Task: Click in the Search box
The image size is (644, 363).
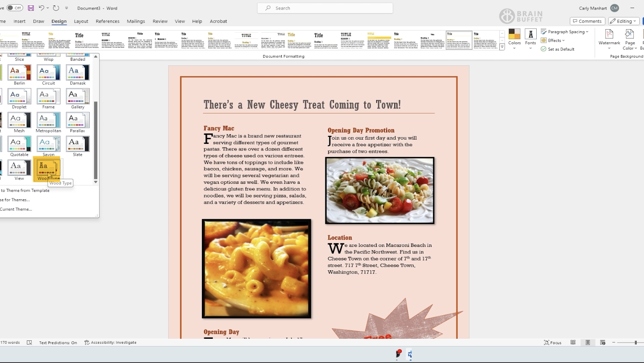Action: click(325, 8)
